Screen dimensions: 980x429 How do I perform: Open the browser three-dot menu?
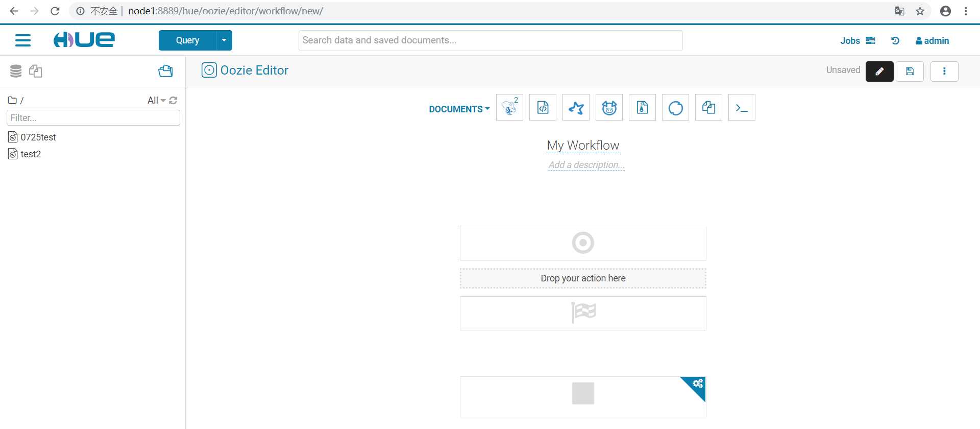[966, 11]
